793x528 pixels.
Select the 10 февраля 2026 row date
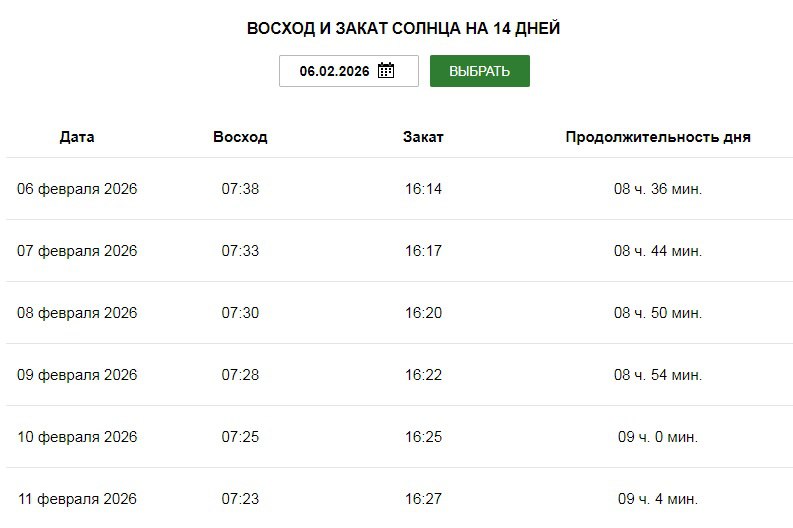coord(77,437)
